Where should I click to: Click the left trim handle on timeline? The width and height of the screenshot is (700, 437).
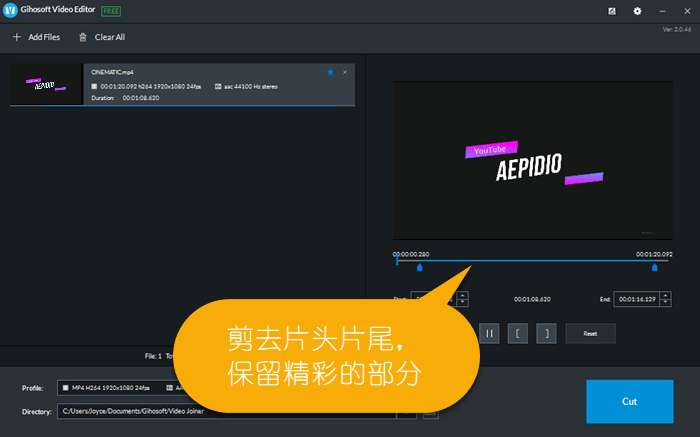tap(419, 267)
